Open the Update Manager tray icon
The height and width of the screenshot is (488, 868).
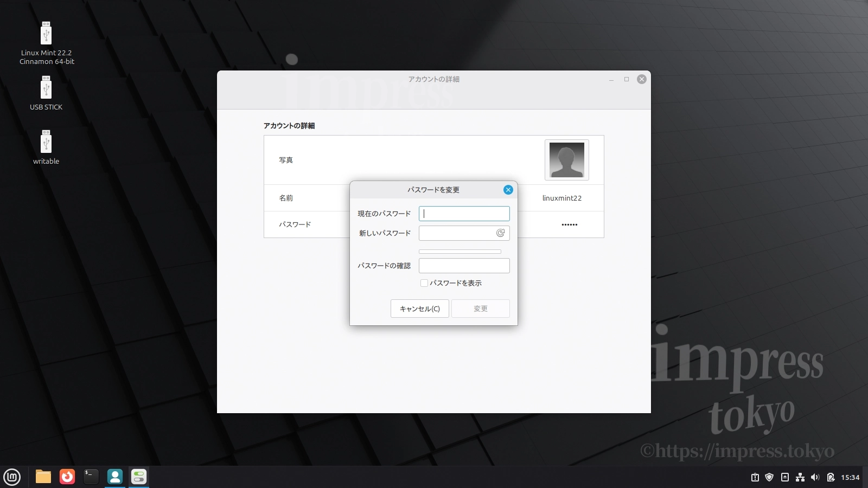[x=755, y=477]
